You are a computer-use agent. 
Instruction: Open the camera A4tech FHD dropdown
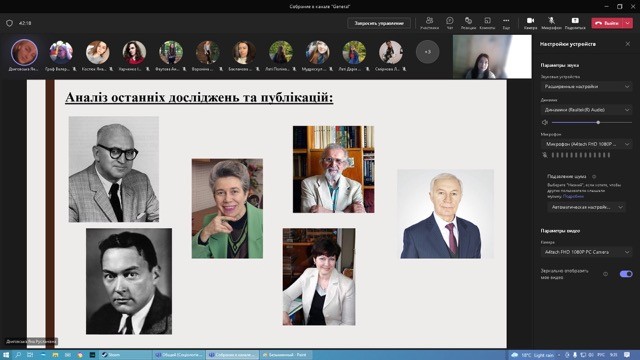[587, 252]
